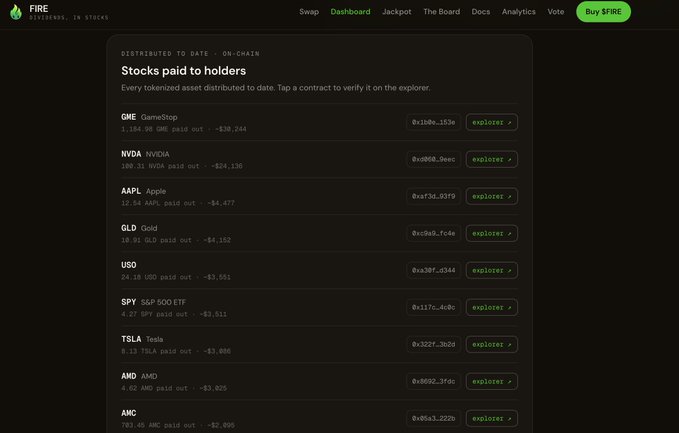679x433 pixels.
Task: Click AMD contract address 0x8692…3fdc
Action: tap(433, 381)
